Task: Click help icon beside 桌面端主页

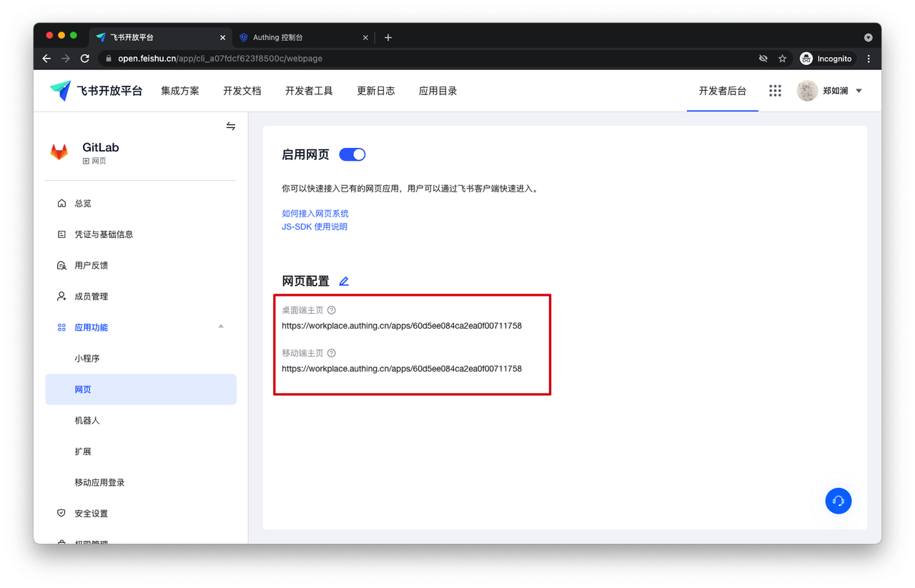Action: [332, 310]
